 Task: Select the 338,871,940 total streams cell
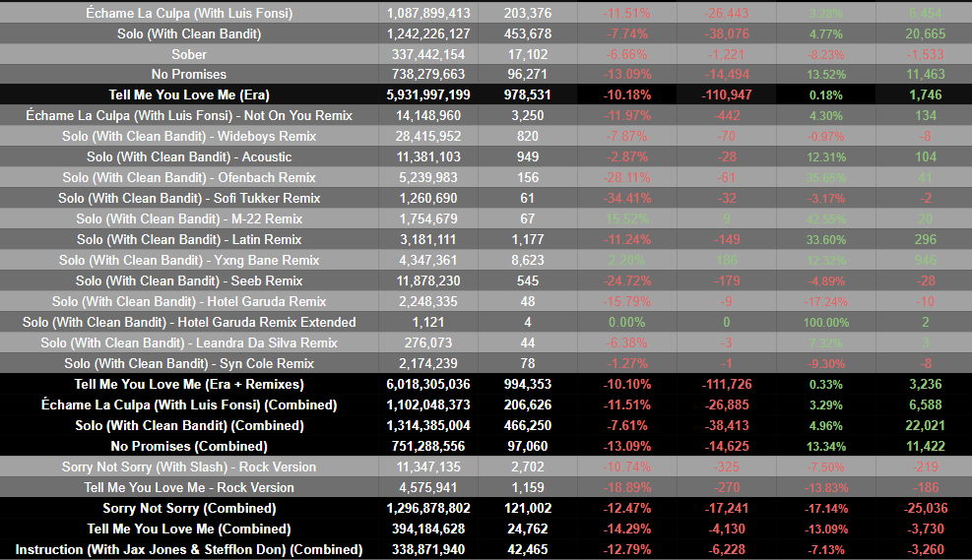(428, 549)
